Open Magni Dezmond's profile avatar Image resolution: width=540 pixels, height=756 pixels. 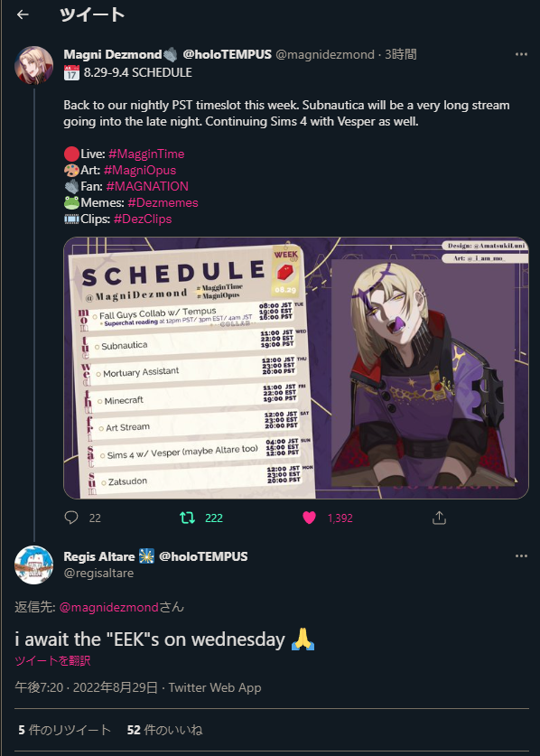coord(33,66)
